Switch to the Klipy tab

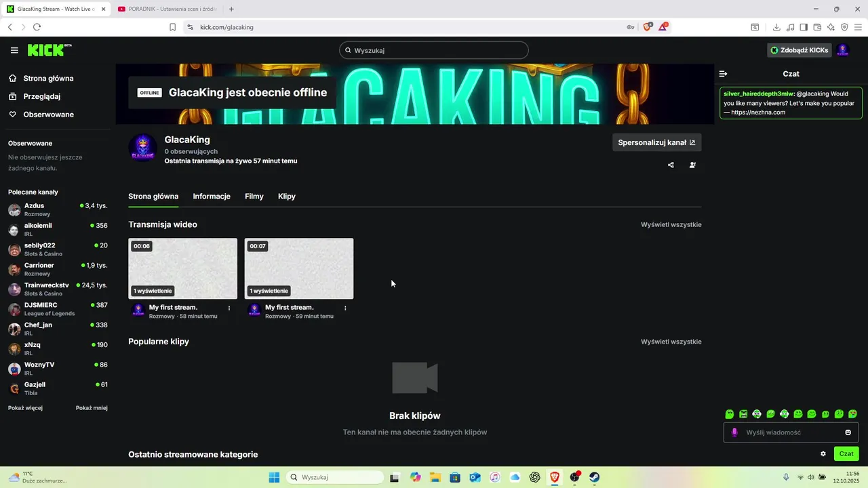click(x=287, y=197)
